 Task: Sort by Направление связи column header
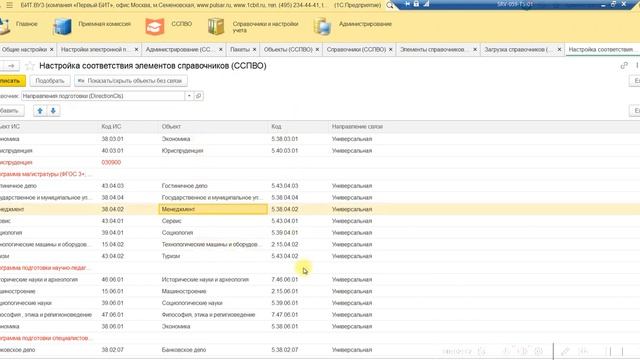tap(357, 127)
